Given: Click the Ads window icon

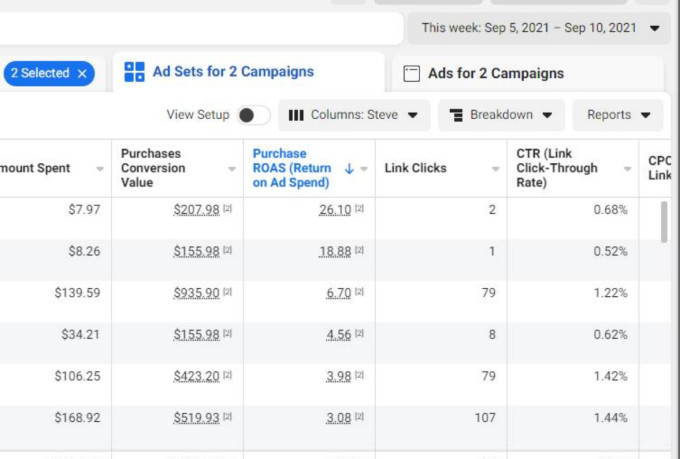Looking at the screenshot, I should point(412,73).
